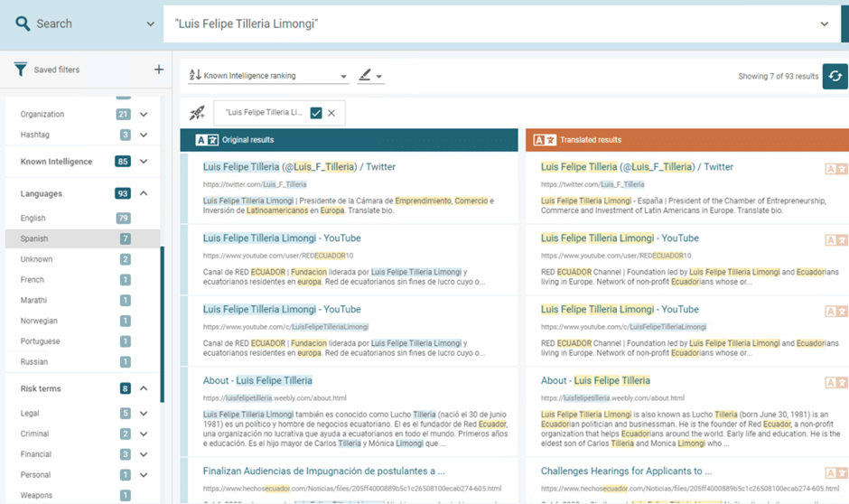Click translate icon on About translated result
The image size is (849, 504).
coord(835,383)
